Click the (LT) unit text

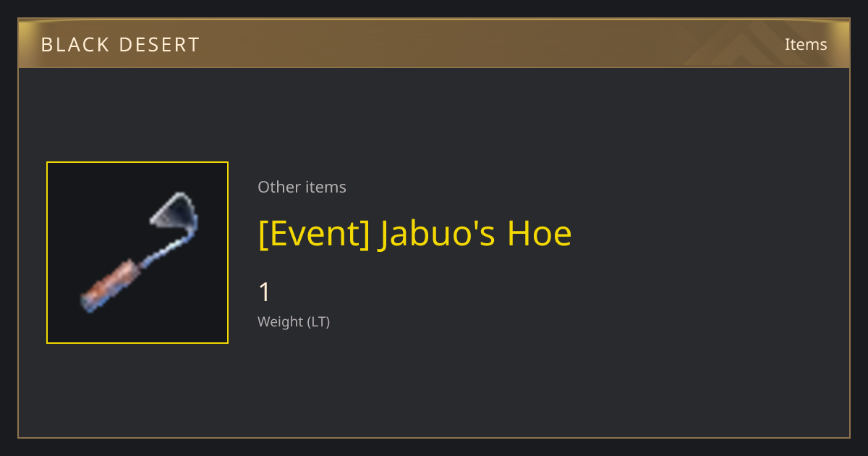[x=318, y=321]
